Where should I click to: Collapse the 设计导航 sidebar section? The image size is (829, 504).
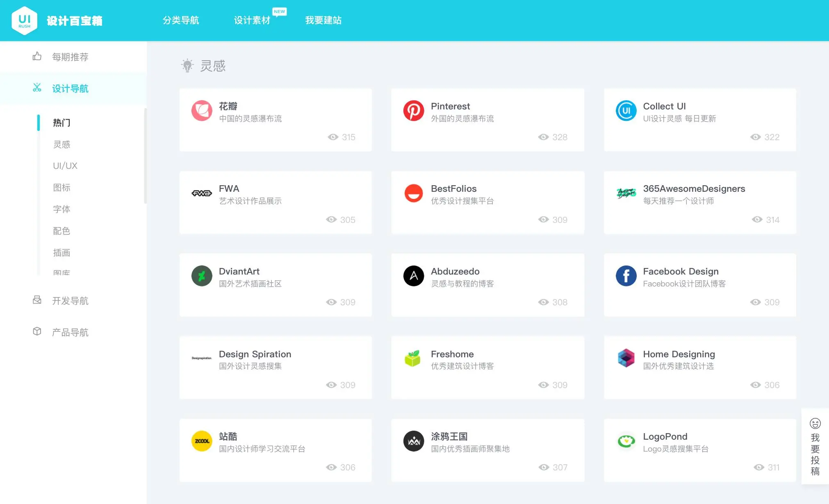click(70, 89)
